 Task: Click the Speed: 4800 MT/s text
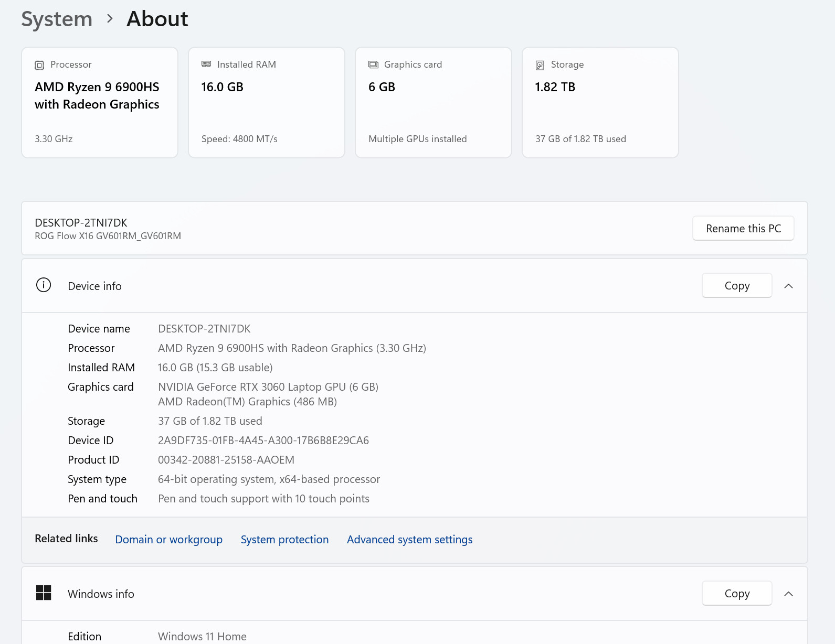click(239, 139)
